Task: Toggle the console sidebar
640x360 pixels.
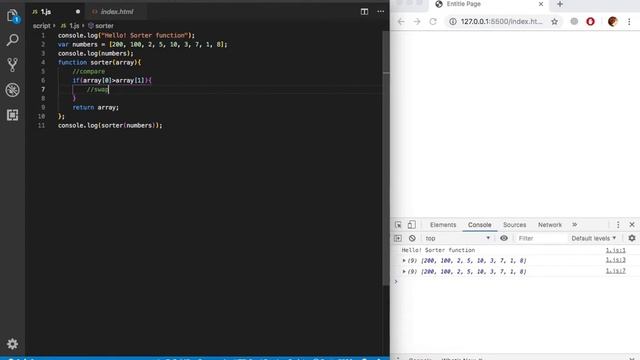Action: pyautogui.click(x=398, y=238)
